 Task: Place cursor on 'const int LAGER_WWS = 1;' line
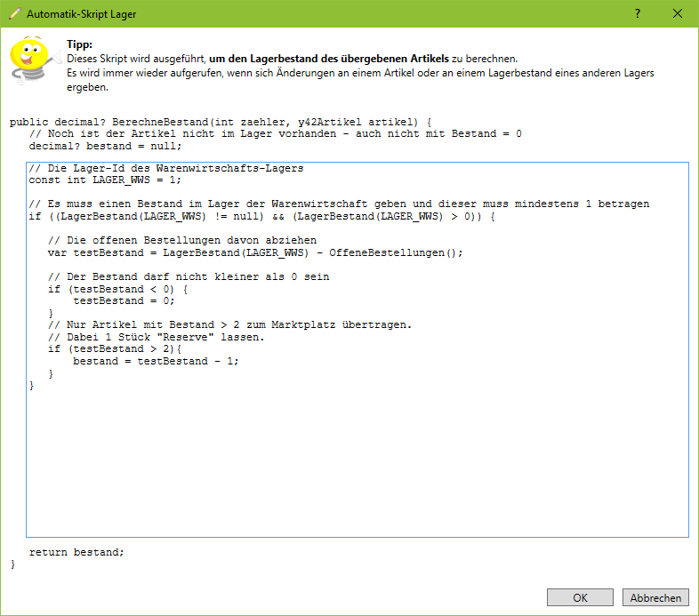tap(105, 180)
